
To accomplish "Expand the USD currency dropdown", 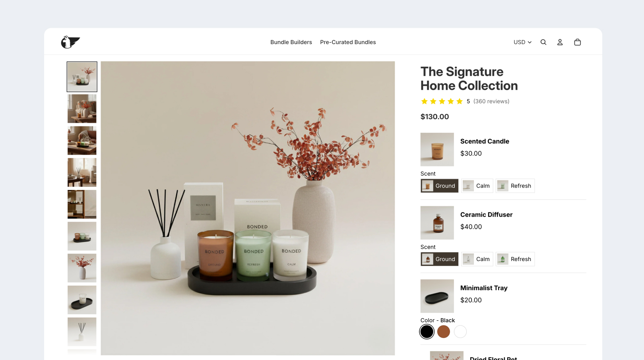I will pyautogui.click(x=522, y=42).
